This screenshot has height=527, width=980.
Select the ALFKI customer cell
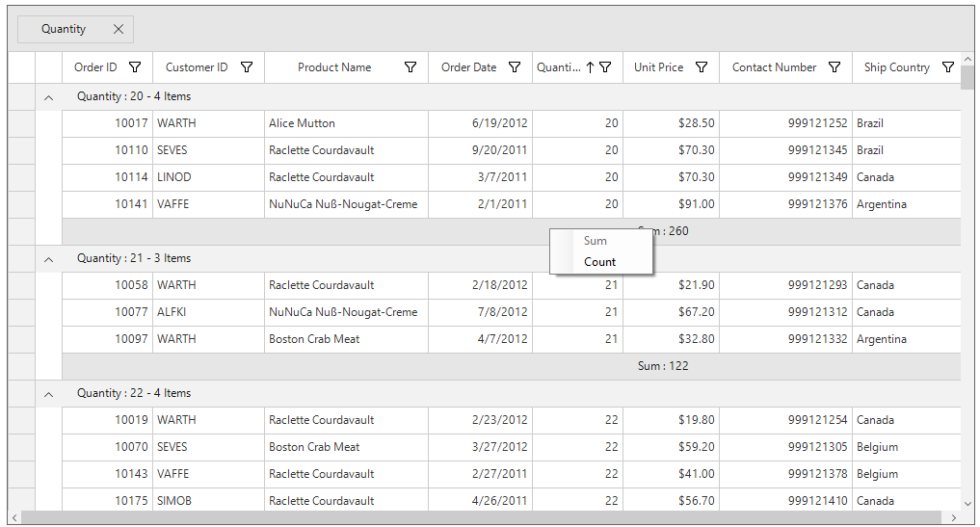[x=209, y=312]
